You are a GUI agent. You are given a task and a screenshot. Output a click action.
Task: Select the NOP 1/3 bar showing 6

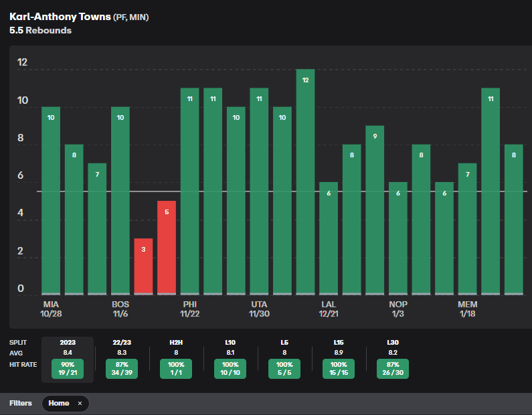click(x=398, y=238)
